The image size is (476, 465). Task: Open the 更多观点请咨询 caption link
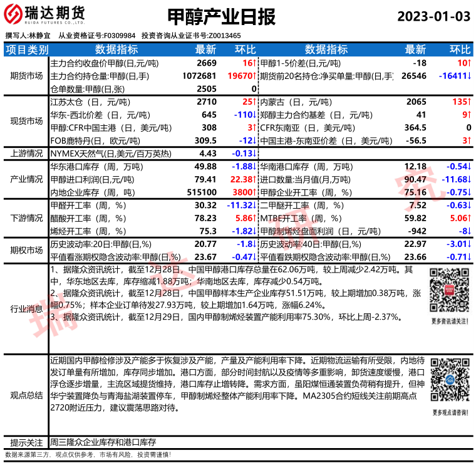(x=450, y=412)
